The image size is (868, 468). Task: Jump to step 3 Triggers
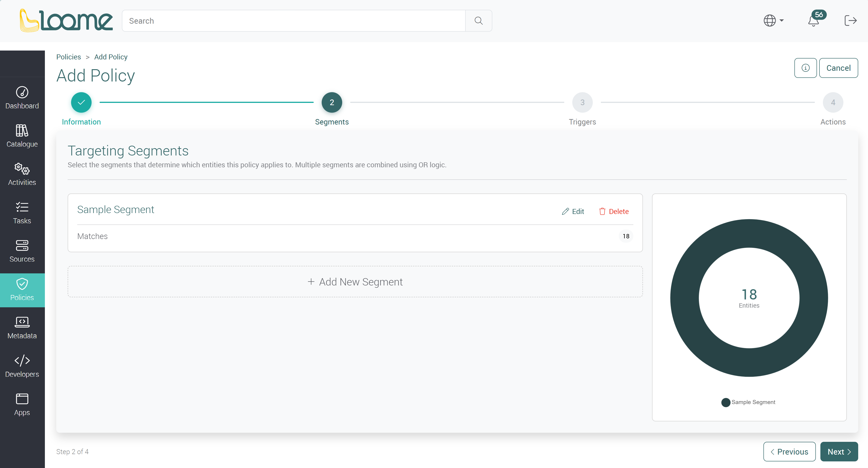582,102
